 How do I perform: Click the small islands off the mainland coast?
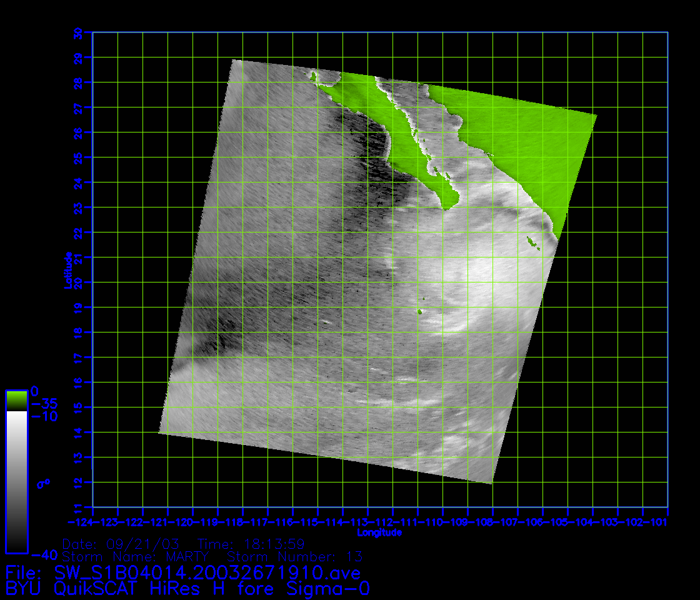pyautogui.click(x=532, y=241)
